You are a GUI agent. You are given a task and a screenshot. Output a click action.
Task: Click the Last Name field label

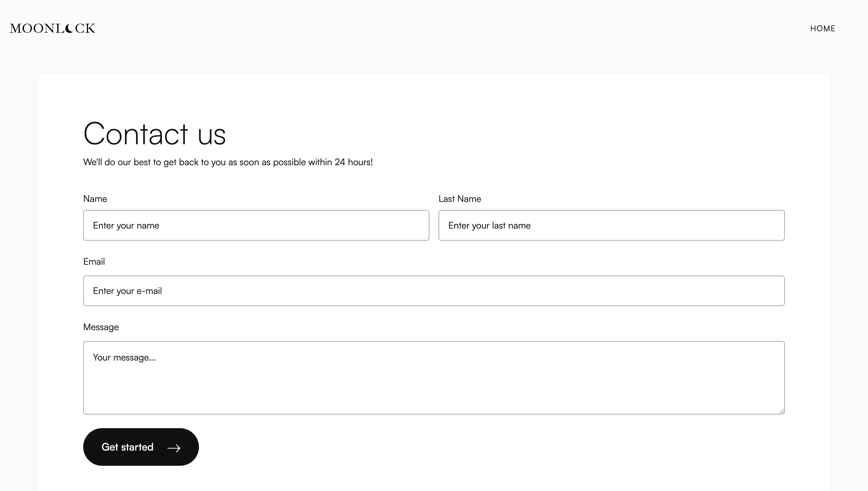tap(460, 199)
